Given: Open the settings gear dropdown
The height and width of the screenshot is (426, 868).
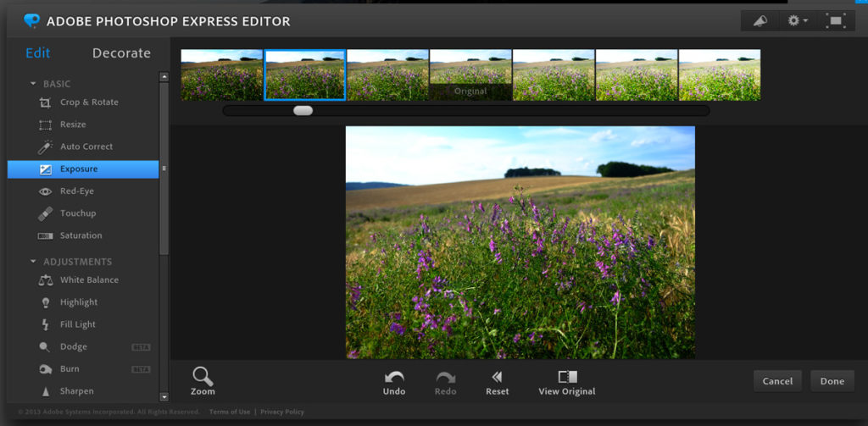Looking at the screenshot, I should pyautogui.click(x=798, y=20).
